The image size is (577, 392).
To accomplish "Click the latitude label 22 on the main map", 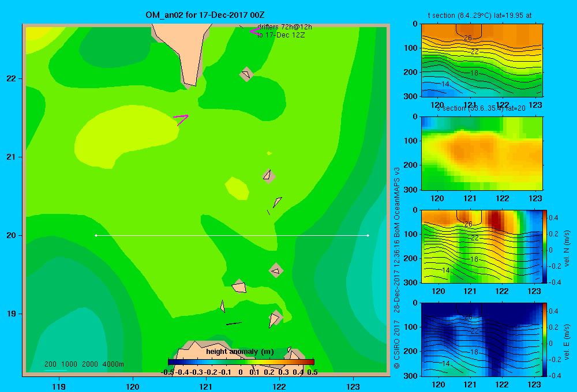I will point(11,79).
